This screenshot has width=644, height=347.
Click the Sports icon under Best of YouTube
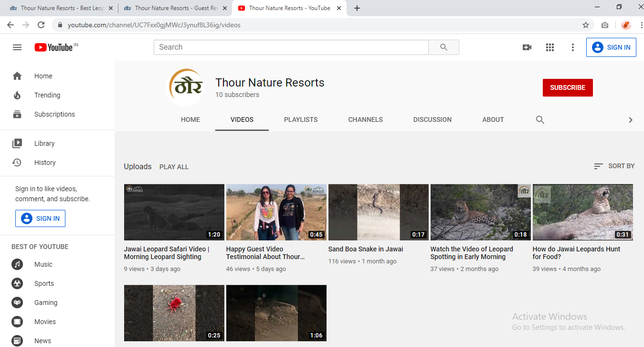17,283
